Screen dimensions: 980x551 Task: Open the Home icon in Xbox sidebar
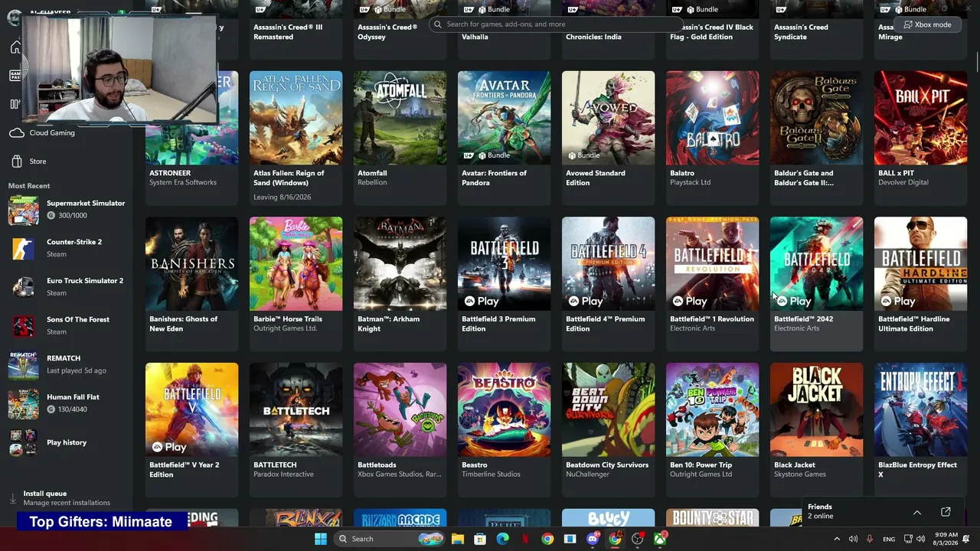click(x=15, y=47)
